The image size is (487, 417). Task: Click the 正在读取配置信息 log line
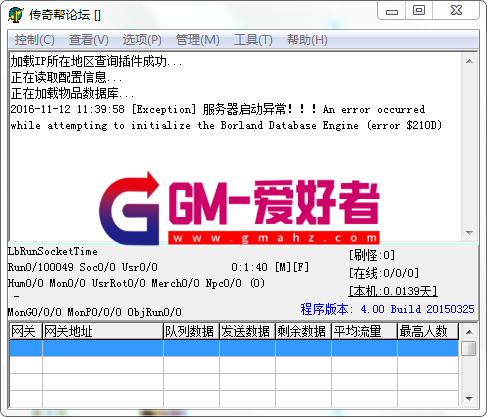67,78
